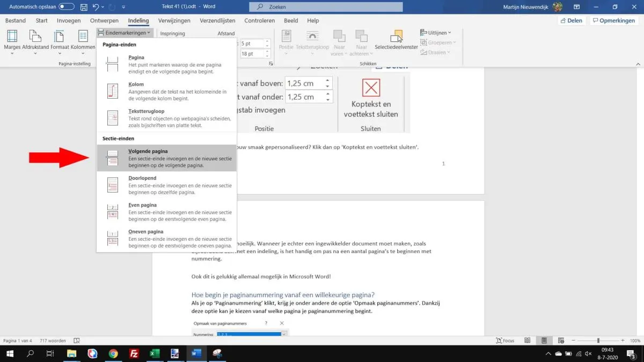Click the Zoeken search box

(326, 7)
